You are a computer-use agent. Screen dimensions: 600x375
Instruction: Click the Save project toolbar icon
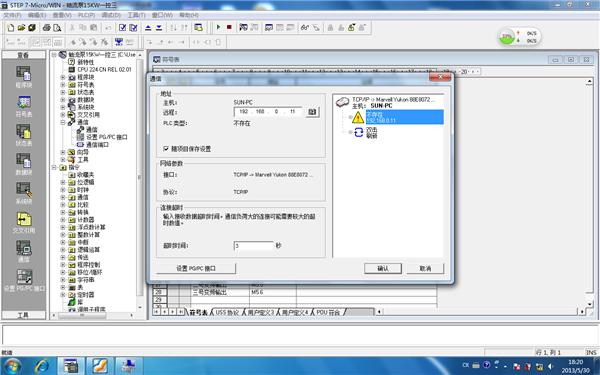coord(32,28)
